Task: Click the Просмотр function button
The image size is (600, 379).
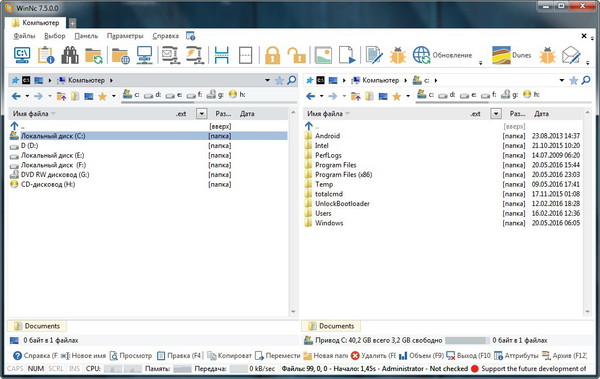Action: 131,356
